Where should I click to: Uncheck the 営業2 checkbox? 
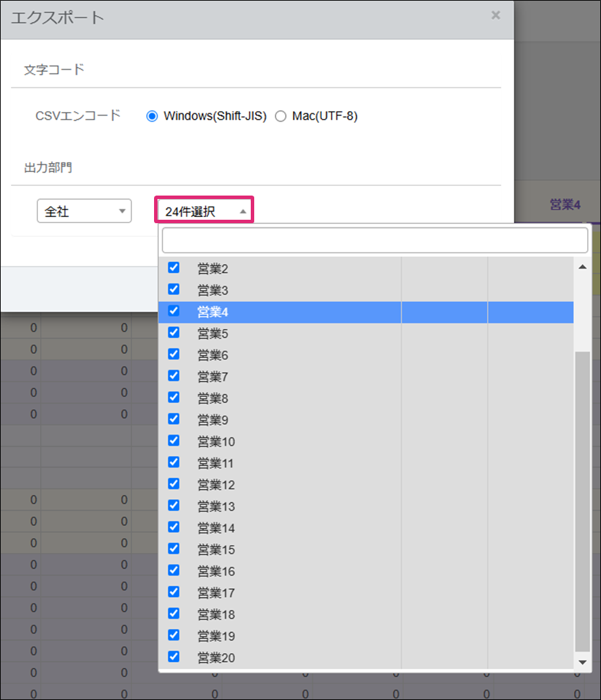click(174, 267)
